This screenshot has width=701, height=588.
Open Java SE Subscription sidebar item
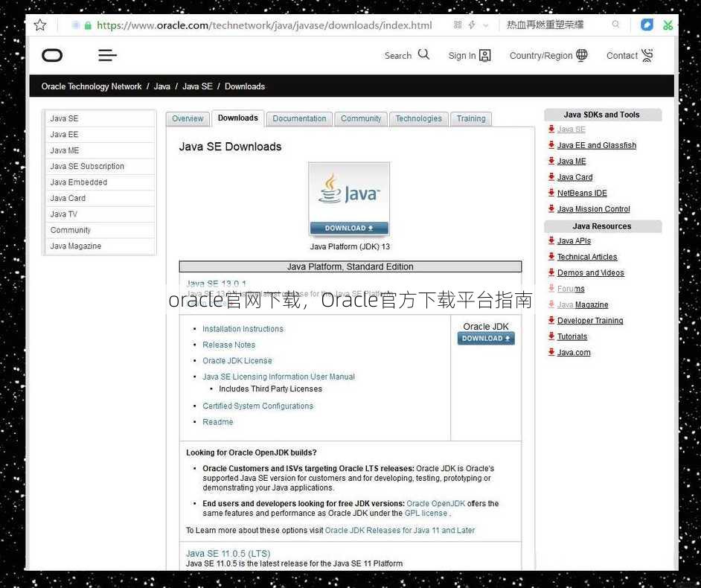[100, 166]
